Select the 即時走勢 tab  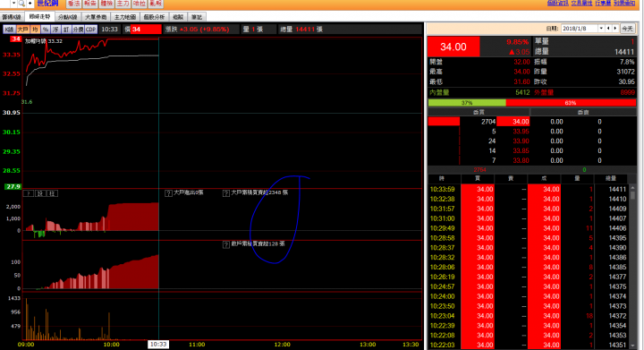tap(39, 17)
